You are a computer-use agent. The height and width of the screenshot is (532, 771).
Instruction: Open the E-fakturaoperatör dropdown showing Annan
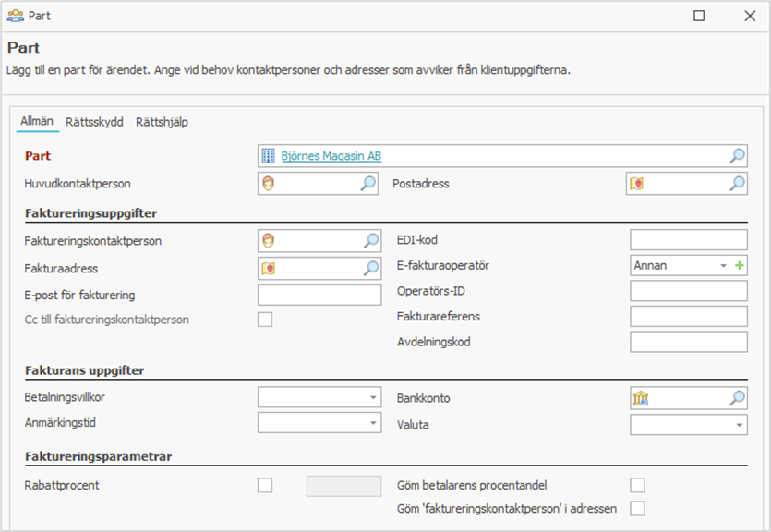[x=723, y=266]
